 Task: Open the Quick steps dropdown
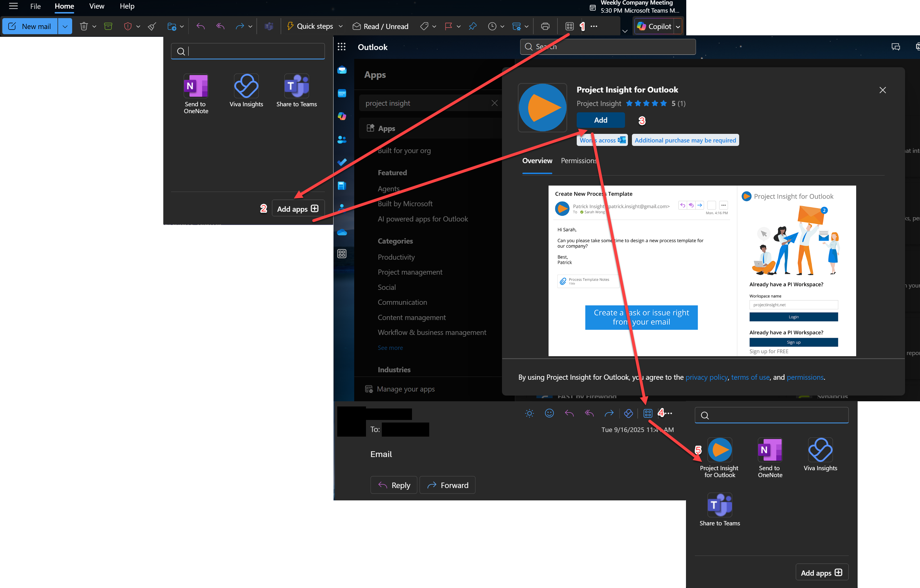tap(341, 26)
